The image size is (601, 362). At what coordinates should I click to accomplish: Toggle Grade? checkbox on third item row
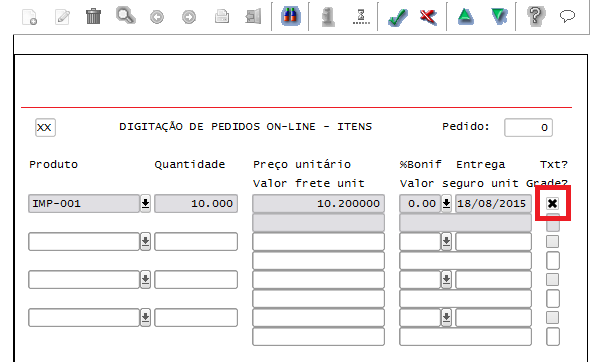click(553, 298)
